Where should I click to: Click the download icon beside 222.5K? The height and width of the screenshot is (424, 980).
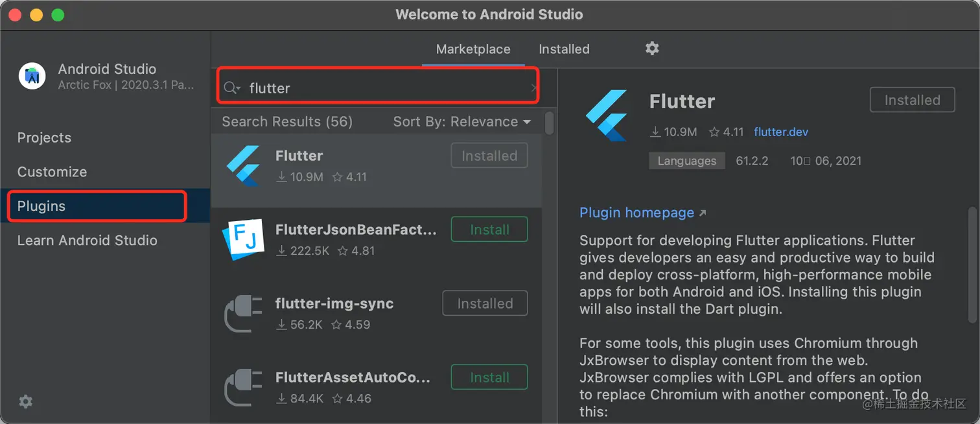(281, 251)
